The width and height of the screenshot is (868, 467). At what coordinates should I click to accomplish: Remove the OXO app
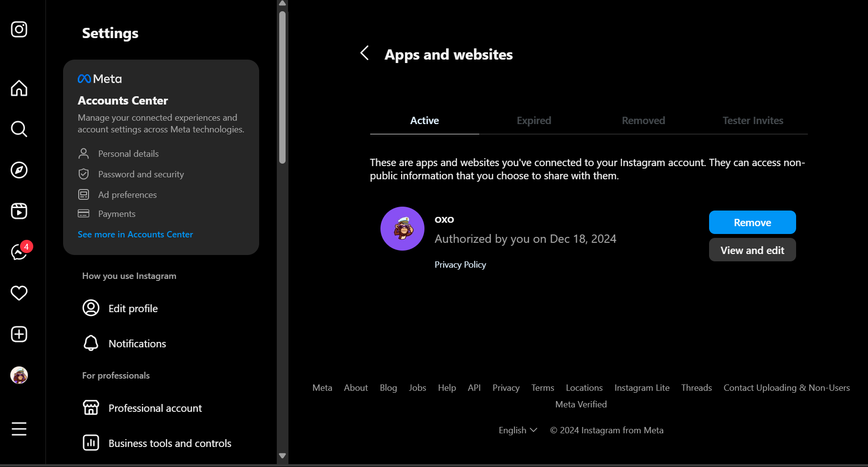(753, 222)
